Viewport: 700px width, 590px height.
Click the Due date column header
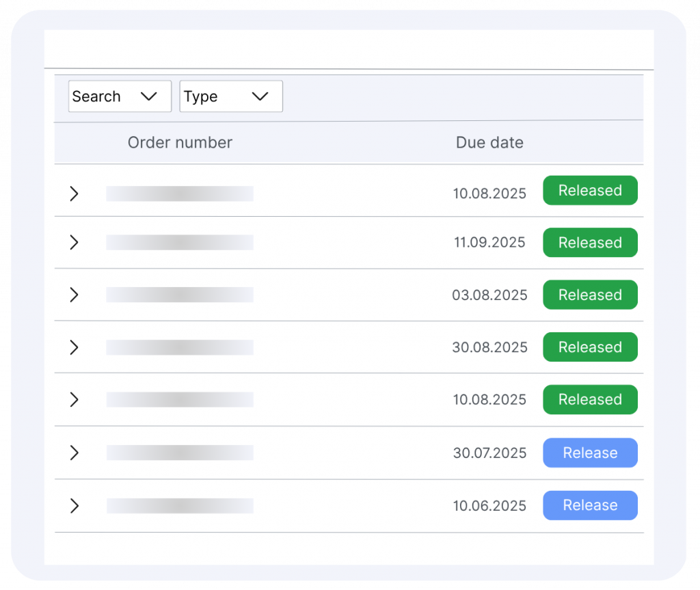click(489, 142)
